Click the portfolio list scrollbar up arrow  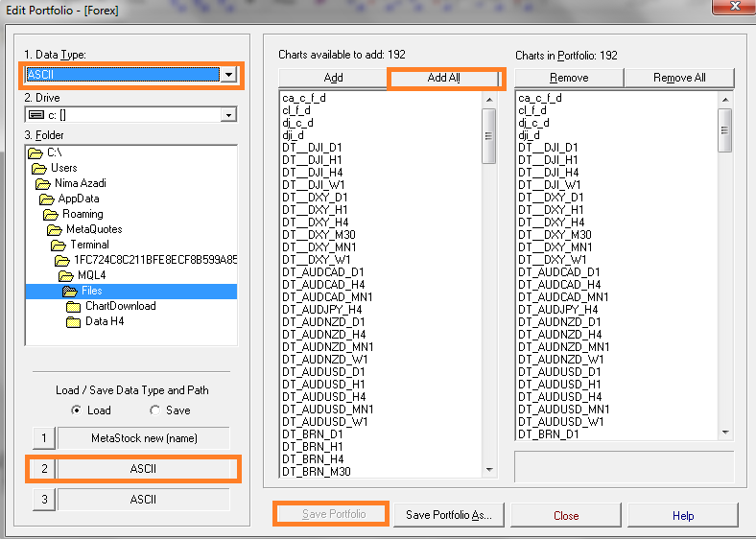click(x=725, y=100)
